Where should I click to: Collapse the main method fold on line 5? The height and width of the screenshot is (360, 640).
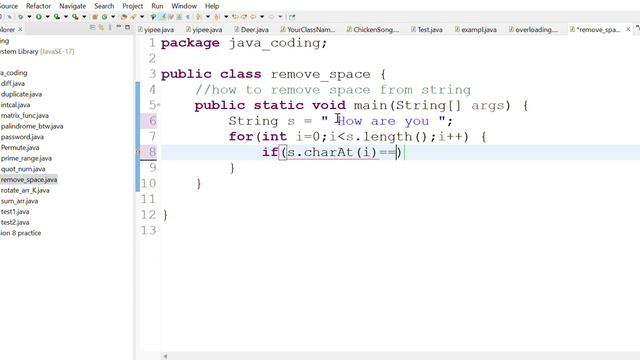(x=159, y=105)
